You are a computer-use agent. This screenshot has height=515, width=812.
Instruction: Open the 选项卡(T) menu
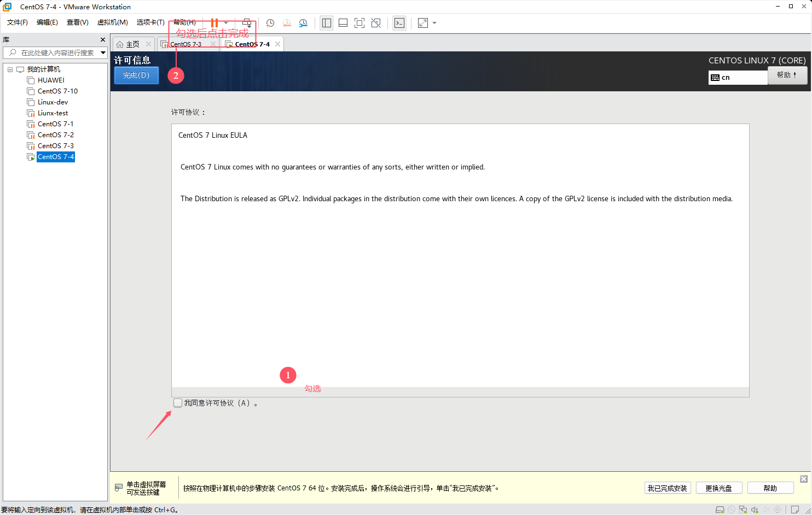coord(150,22)
